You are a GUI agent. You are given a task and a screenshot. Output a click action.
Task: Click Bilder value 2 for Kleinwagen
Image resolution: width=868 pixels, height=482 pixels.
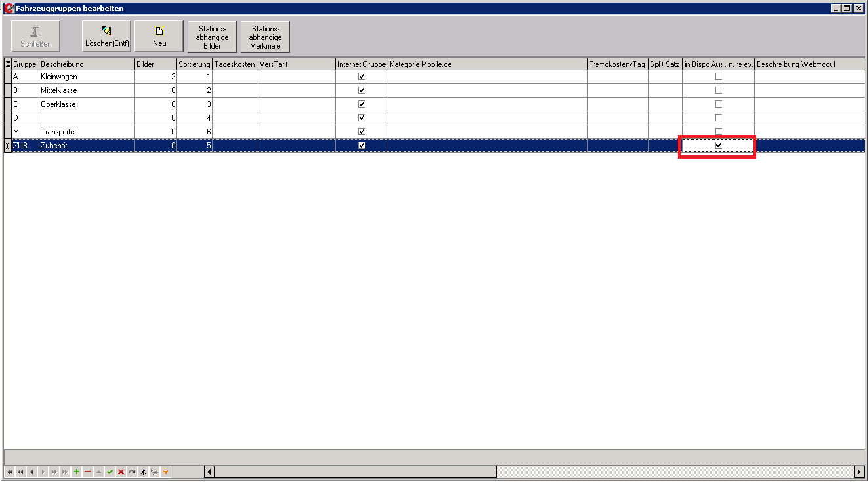(155, 77)
